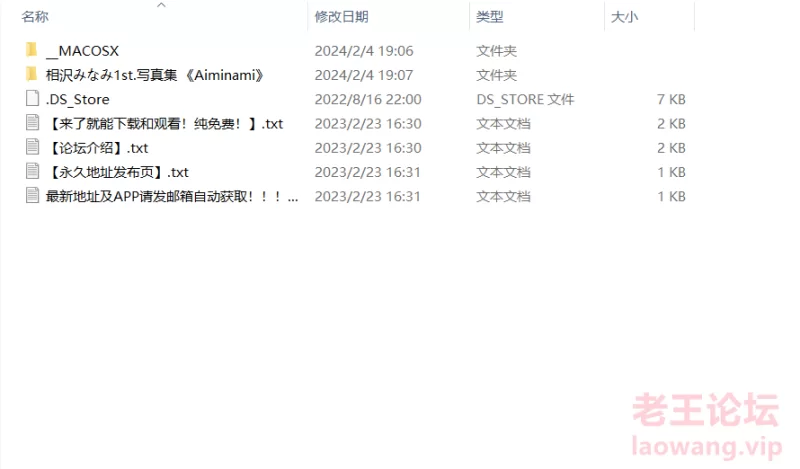This screenshot has height=469, width=800.
Task: Click the 永久地址发布页 text file icon
Action: click(32, 171)
